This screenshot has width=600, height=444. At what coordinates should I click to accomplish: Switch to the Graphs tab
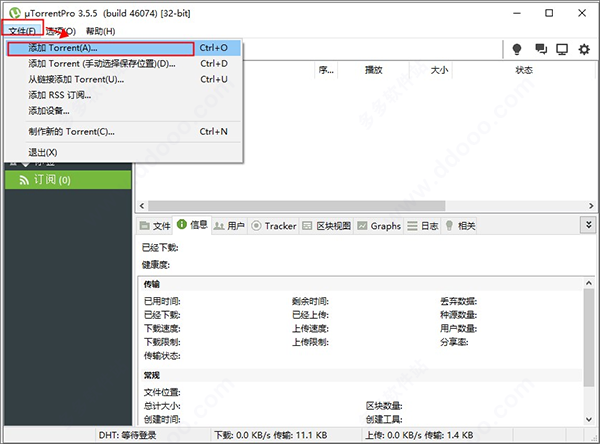(379, 226)
